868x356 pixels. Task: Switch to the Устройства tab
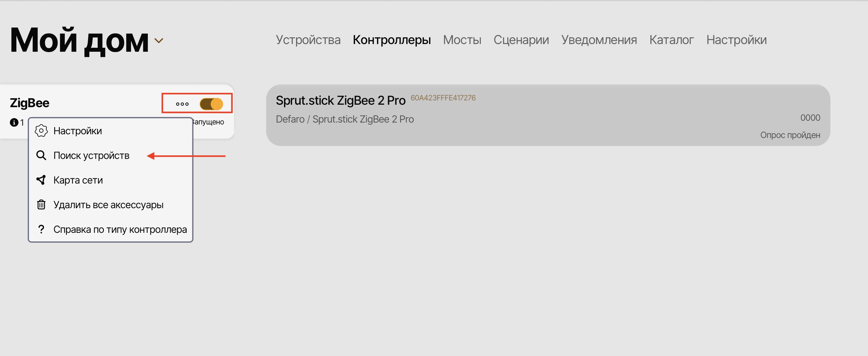[x=308, y=40]
